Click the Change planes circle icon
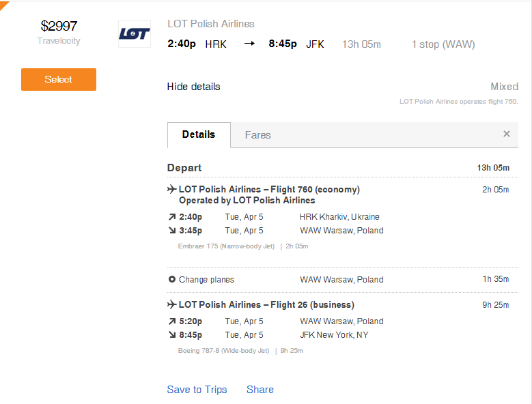The height and width of the screenshot is (404, 532). [172, 280]
